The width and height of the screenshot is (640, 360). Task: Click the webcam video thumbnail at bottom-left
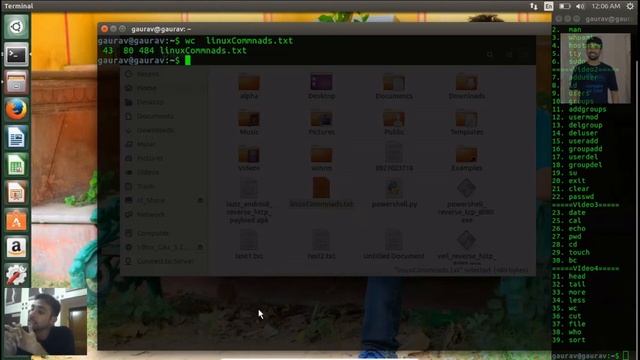tap(46, 321)
